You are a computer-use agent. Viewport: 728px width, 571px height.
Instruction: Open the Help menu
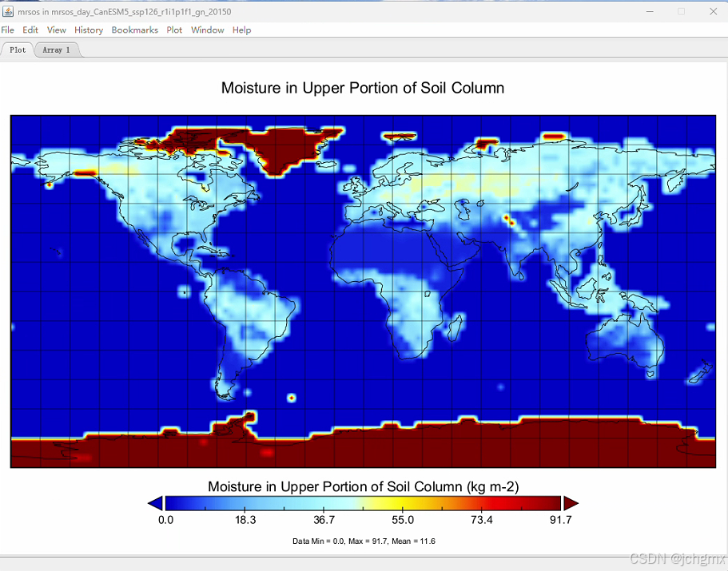241,30
